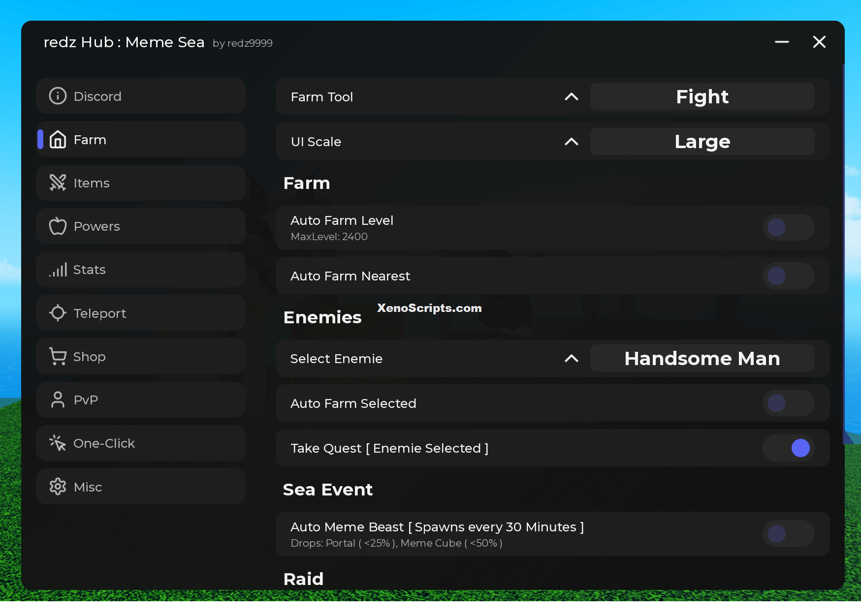Viewport: 861px width, 616px height.
Task: Enable the Auto Farm Level toggle
Action: tap(788, 227)
